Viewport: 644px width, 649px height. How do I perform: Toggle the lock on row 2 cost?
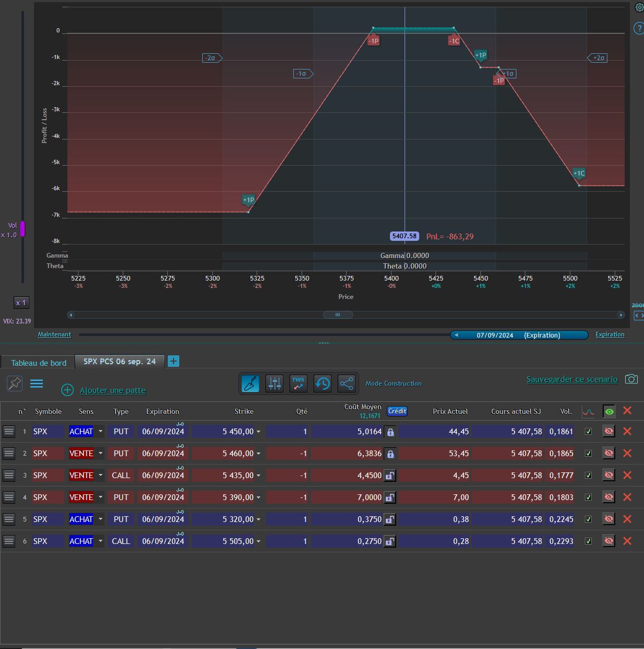pyautogui.click(x=390, y=454)
